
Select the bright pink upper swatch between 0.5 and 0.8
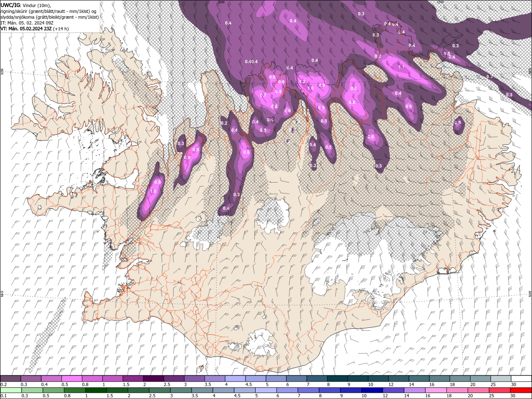(72, 379)
